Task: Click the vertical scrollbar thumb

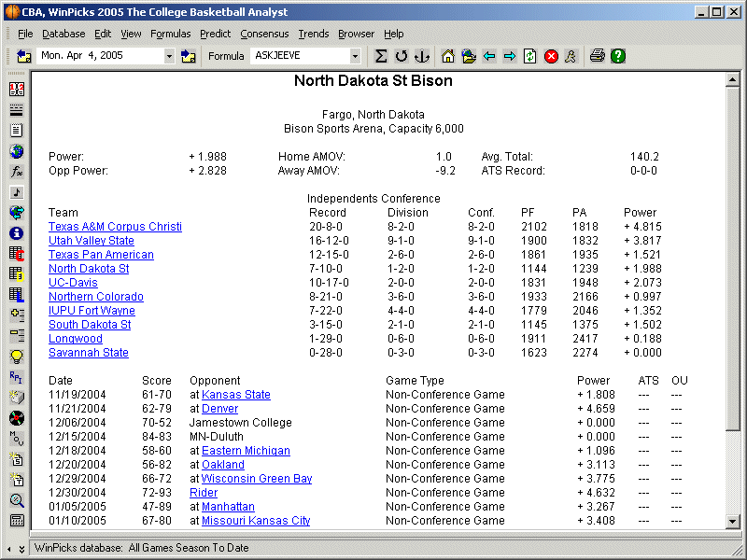Action: click(x=733, y=259)
